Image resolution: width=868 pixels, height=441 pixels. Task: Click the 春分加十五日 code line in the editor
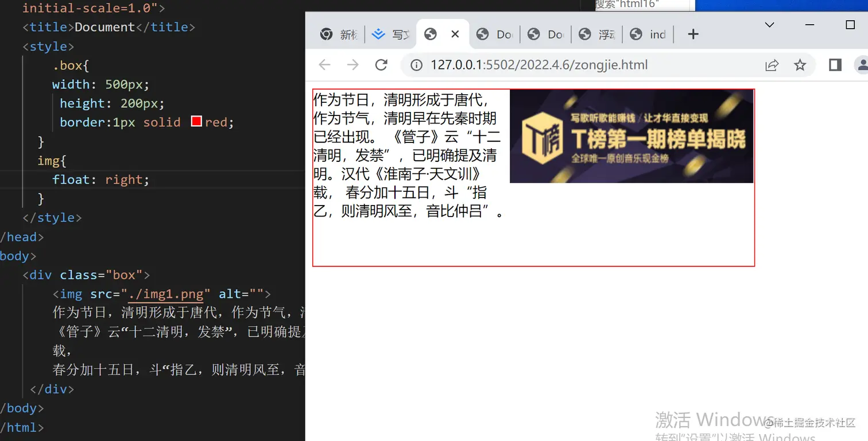[x=179, y=370]
